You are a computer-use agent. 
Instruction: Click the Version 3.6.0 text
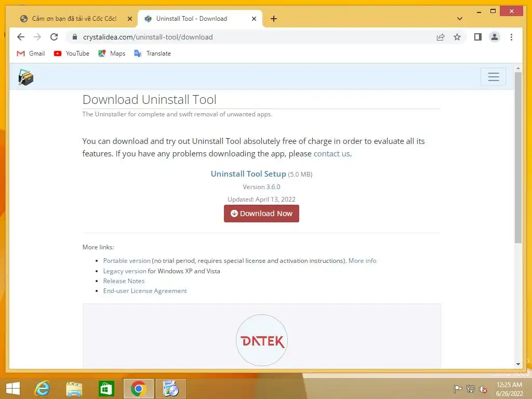coord(261,187)
